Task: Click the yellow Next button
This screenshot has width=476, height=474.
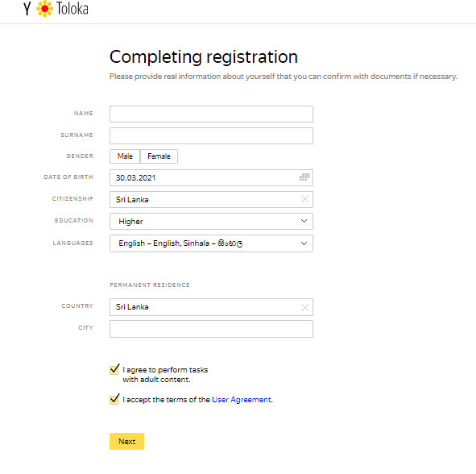Action: pos(126,441)
